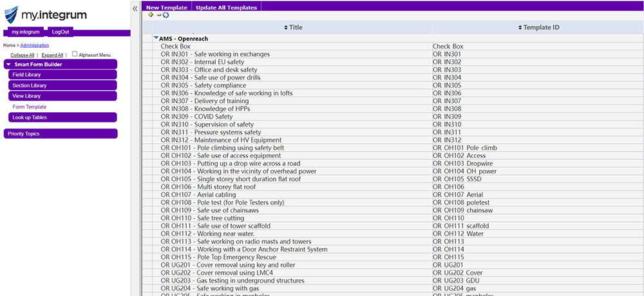Open OR IN310 - Supervision of safety
This screenshot has width=644, height=296.
207,124
